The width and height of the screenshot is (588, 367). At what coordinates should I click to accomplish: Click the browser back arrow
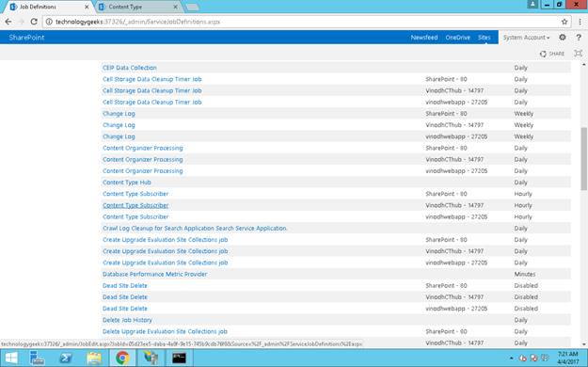(8, 22)
